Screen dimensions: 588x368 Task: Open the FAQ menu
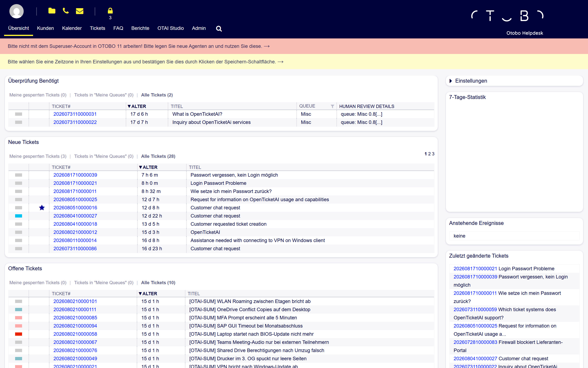pos(118,28)
